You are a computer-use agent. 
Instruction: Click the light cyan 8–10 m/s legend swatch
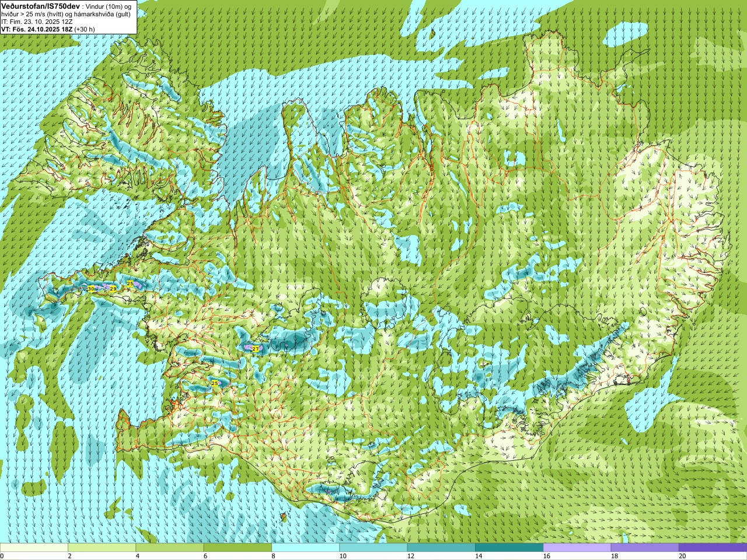click(305, 548)
